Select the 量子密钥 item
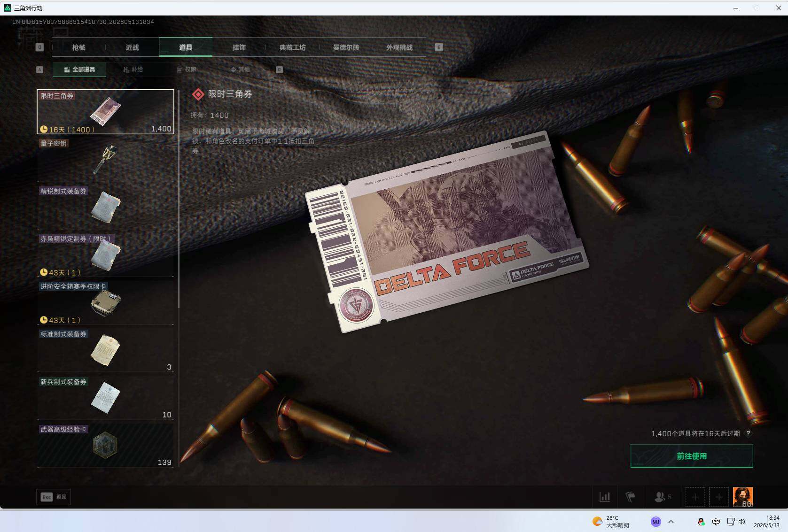 click(x=105, y=159)
